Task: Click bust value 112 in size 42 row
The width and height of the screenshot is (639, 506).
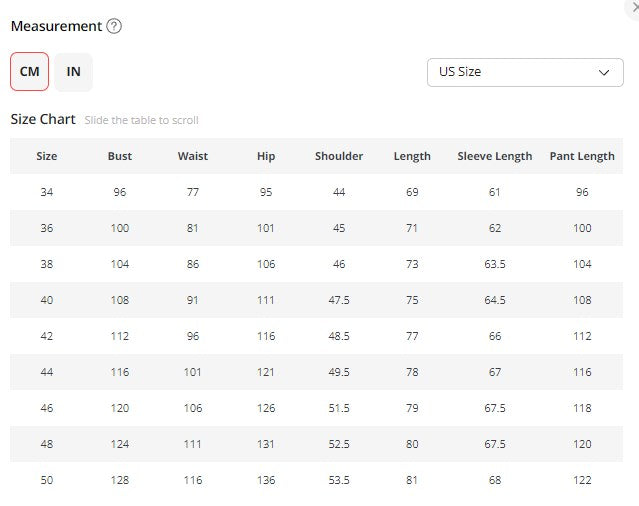Action: click(x=120, y=336)
